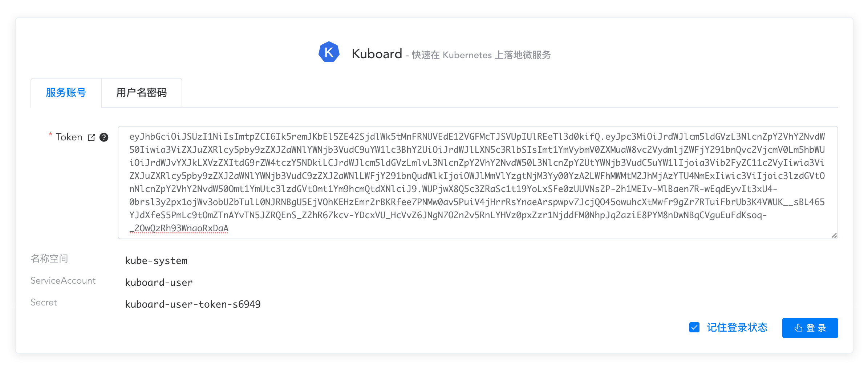The height and width of the screenshot is (368, 868).
Task: Select the kube-system namespace value
Action: [x=156, y=260]
